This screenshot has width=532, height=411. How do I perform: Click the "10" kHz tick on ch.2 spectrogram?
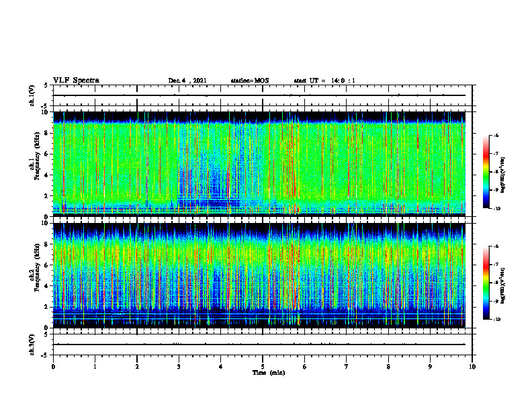[45, 223]
